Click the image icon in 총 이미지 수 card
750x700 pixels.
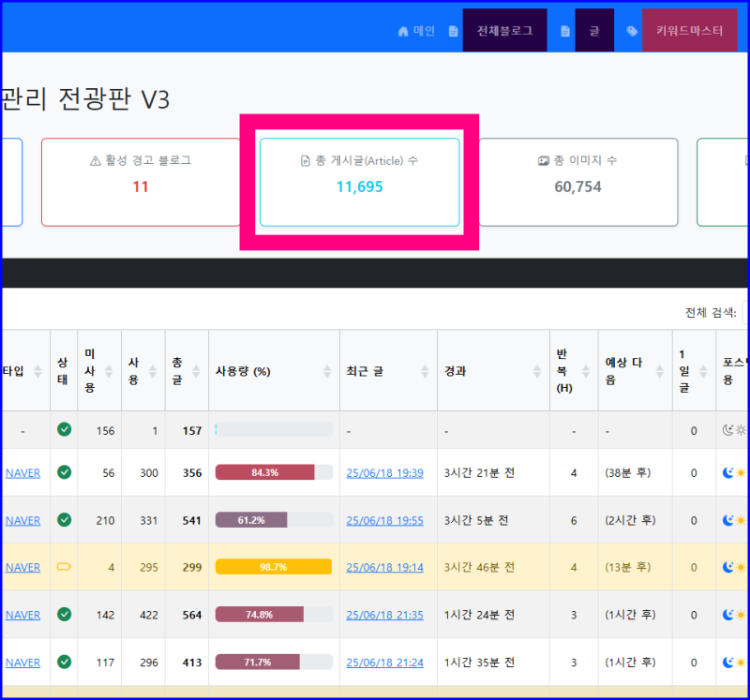point(544,161)
